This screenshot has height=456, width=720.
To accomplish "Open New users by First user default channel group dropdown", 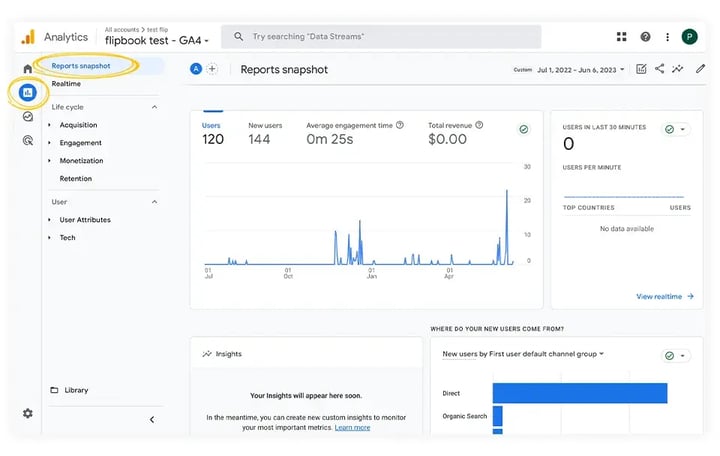I will (x=523, y=354).
